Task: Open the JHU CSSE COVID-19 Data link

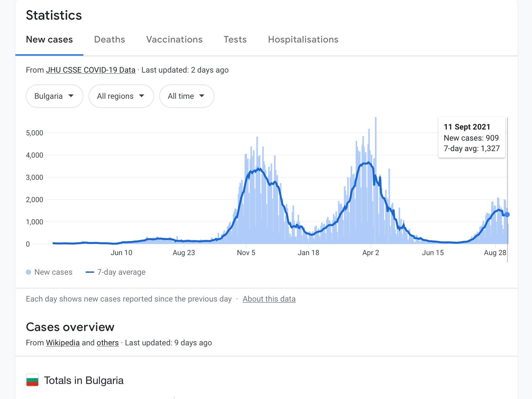Action: 91,70
